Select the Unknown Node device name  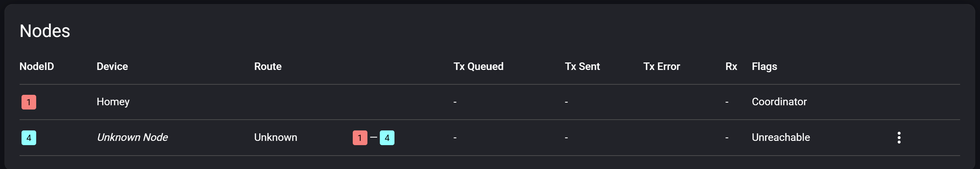[132, 137]
